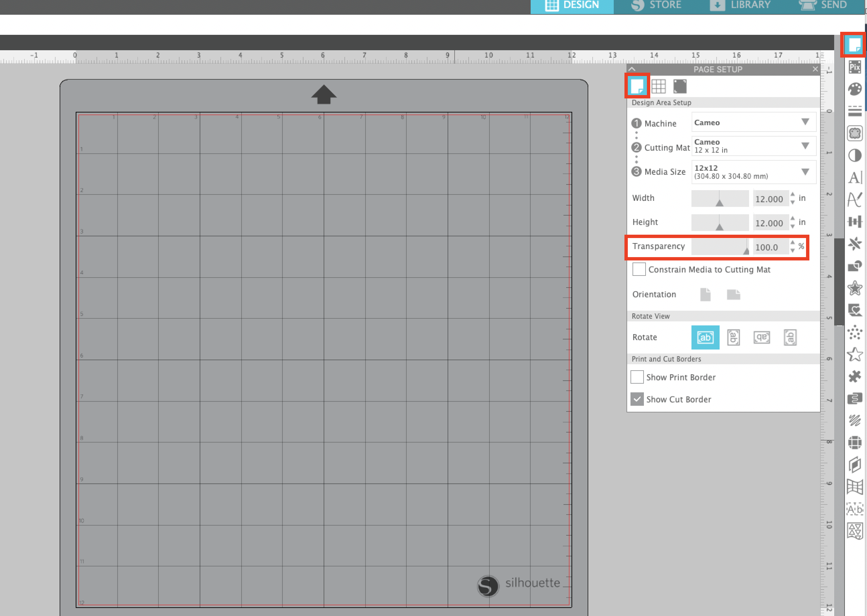
Task: Edit the Width input field
Action: click(x=771, y=199)
